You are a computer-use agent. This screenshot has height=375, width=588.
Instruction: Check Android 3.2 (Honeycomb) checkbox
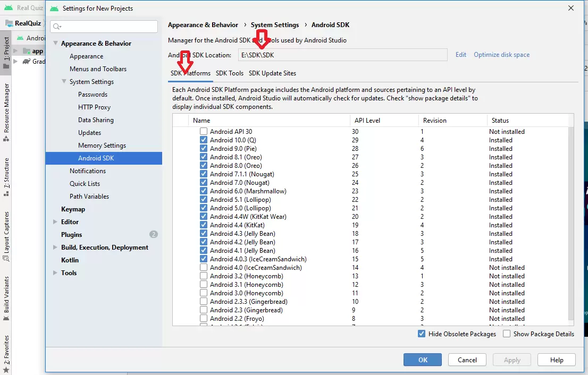point(204,276)
